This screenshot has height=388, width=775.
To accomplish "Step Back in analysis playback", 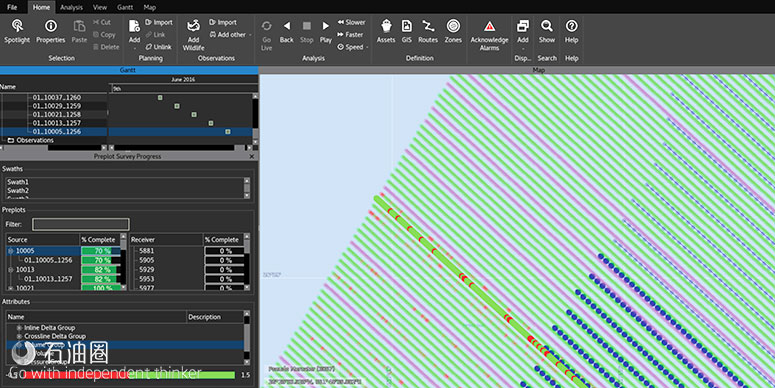I will pos(287,32).
